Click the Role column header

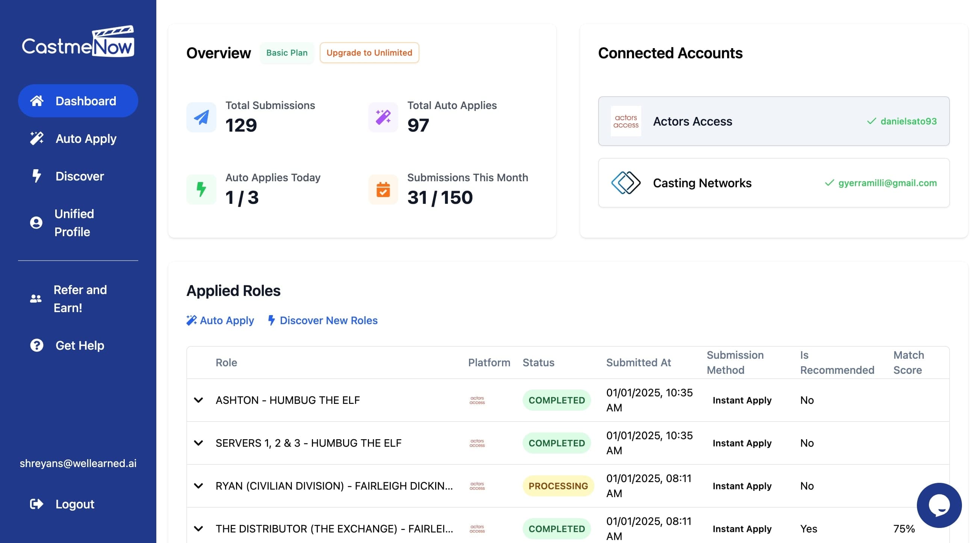point(226,363)
